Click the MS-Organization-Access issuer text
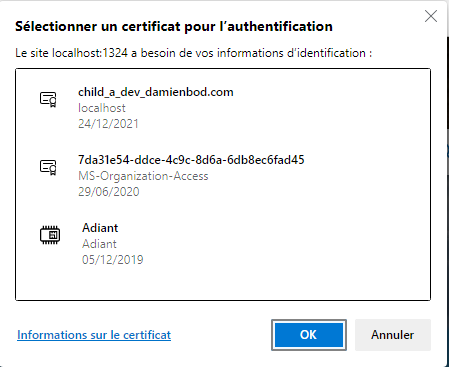 point(143,176)
